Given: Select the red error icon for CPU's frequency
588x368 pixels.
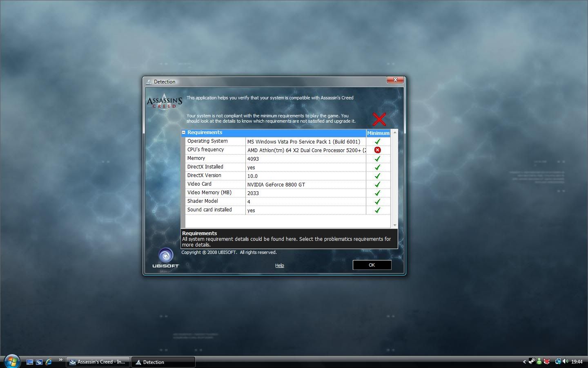Looking at the screenshot, I should (377, 150).
